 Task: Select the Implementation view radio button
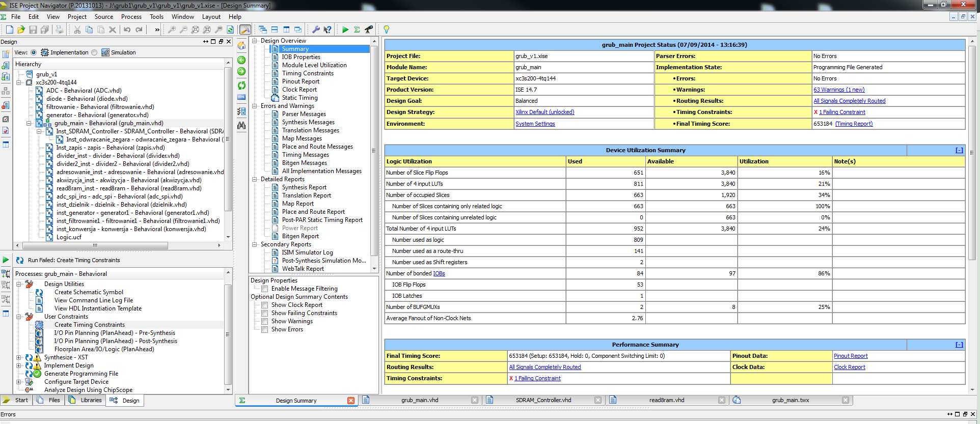pos(34,52)
